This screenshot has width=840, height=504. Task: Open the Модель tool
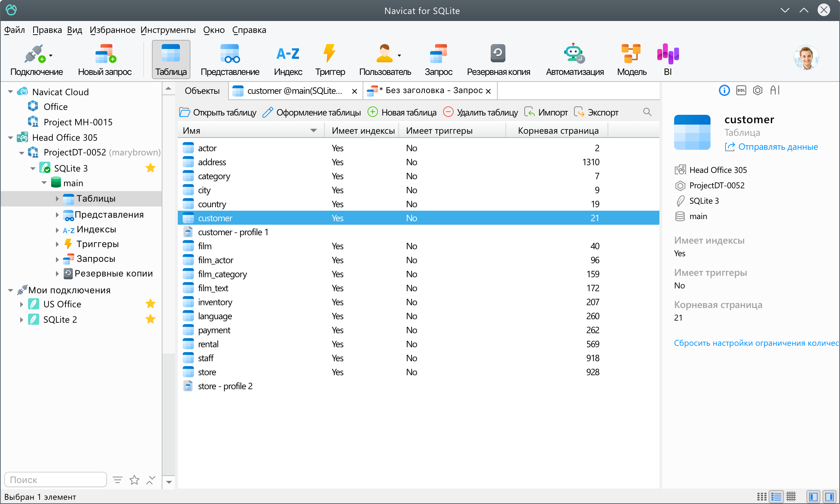pos(632,60)
